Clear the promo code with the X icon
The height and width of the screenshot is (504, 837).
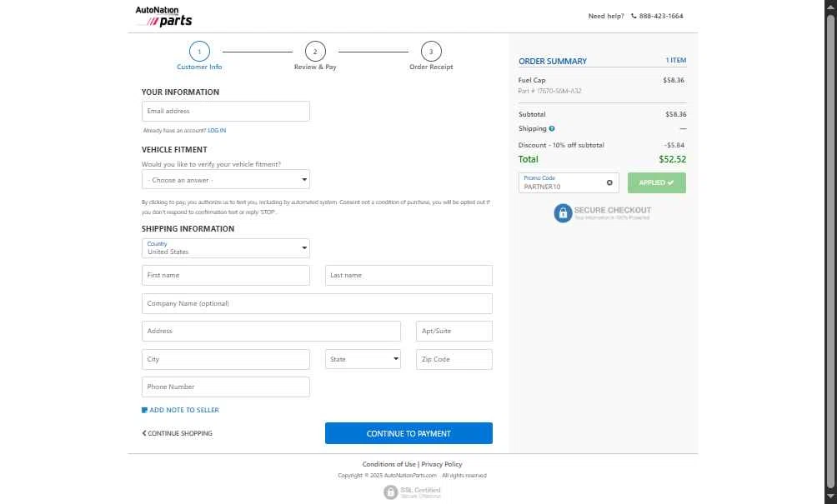609,183
